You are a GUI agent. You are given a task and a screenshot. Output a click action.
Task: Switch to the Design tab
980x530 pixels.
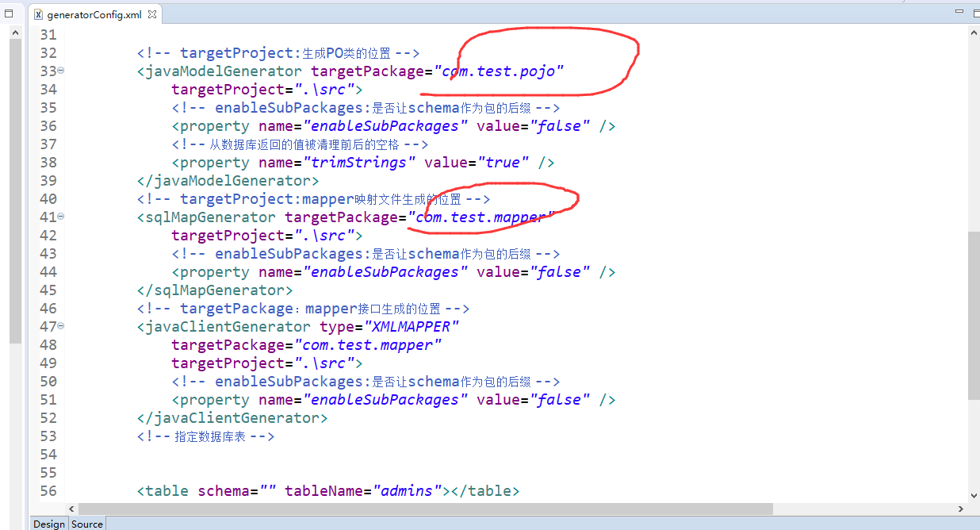coord(49,524)
